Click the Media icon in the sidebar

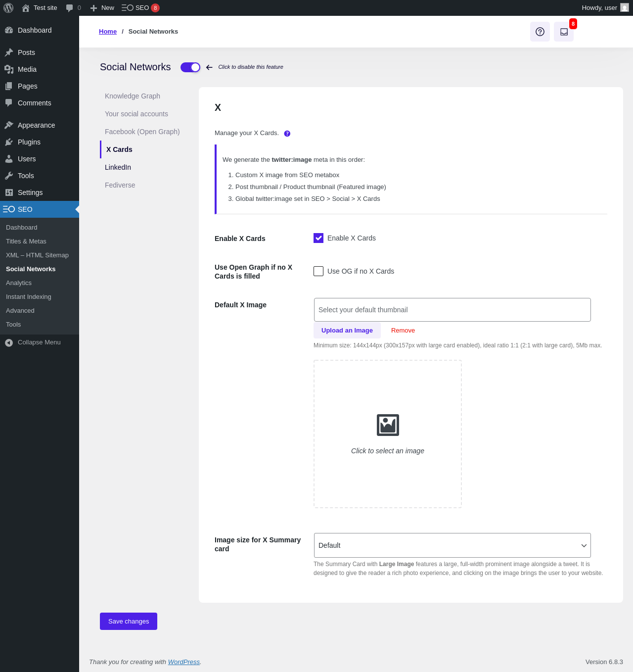9,69
